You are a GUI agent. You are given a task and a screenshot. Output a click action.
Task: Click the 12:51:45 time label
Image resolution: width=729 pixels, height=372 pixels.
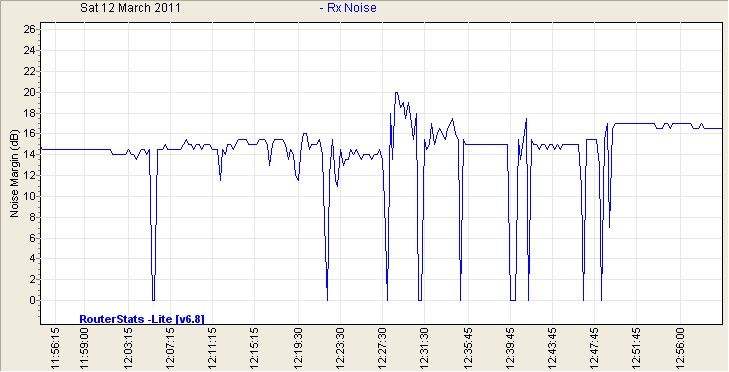point(637,349)
